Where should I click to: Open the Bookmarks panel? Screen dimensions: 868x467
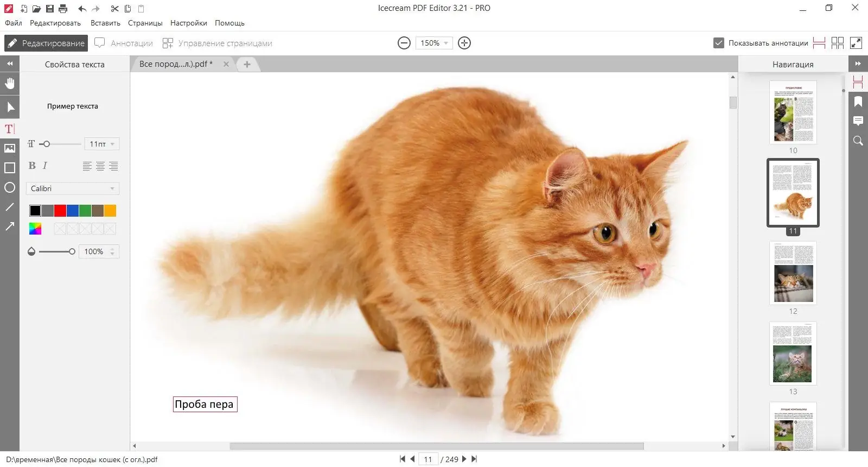click(x=858, y=102)
